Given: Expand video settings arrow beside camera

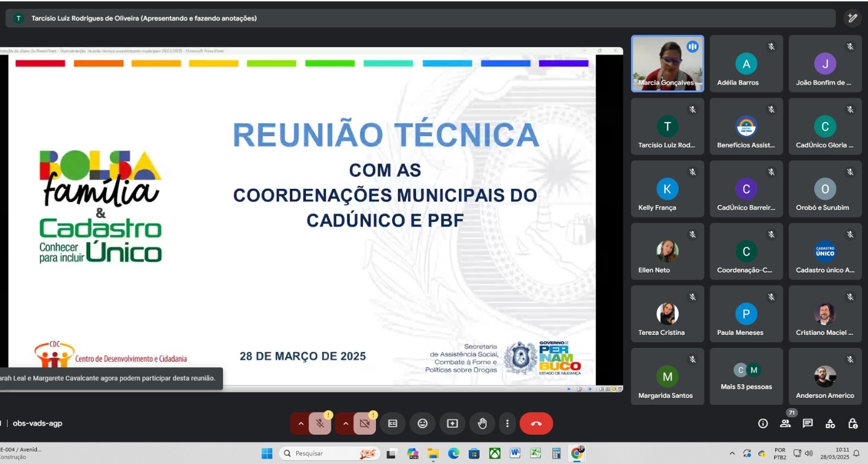Looking at the screenshot, I should pos(345,424).
